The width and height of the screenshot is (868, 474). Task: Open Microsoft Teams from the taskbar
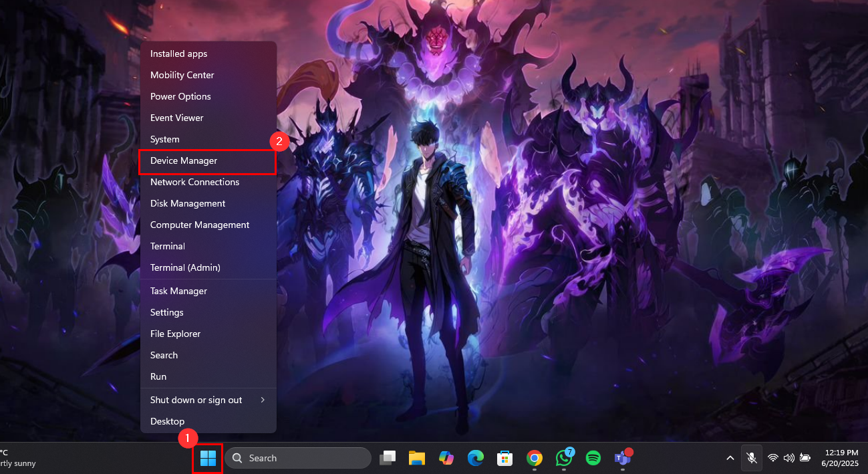[623, 457]
